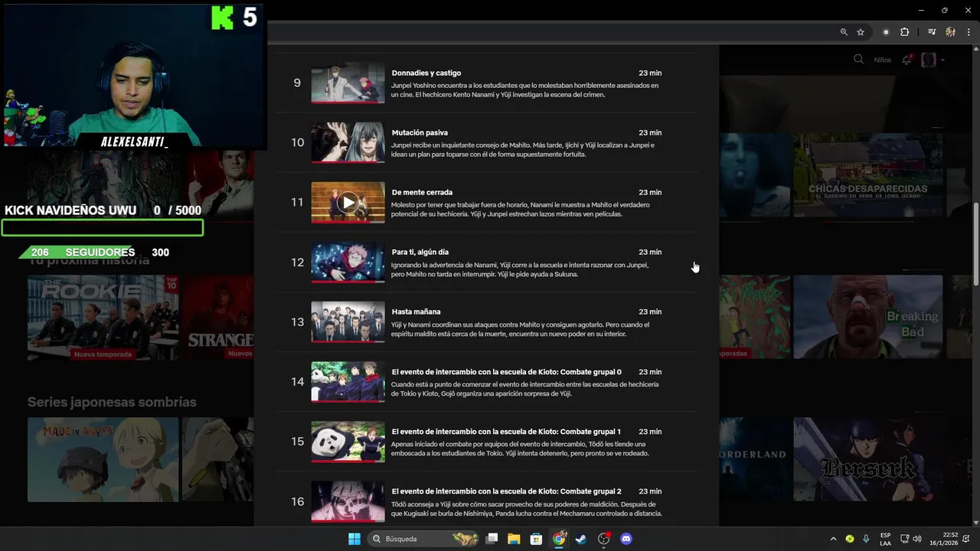This screenshot has height=551, width=980.
Task: Bookmark this page with the star icon
Action: (861, 32)
